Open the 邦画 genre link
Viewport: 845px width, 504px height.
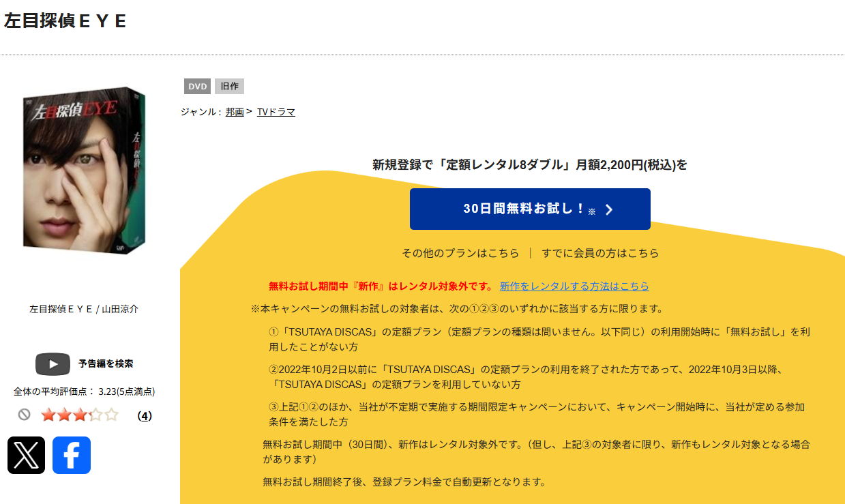pyautogui.click(x=235, y=112)
